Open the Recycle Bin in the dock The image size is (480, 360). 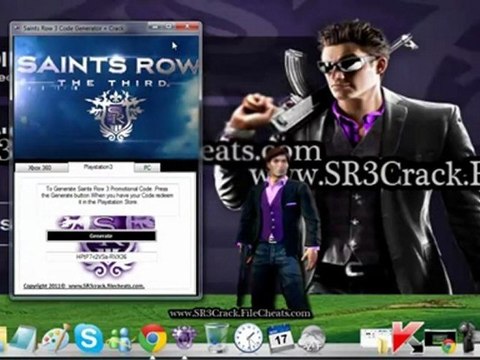(215, 338)
